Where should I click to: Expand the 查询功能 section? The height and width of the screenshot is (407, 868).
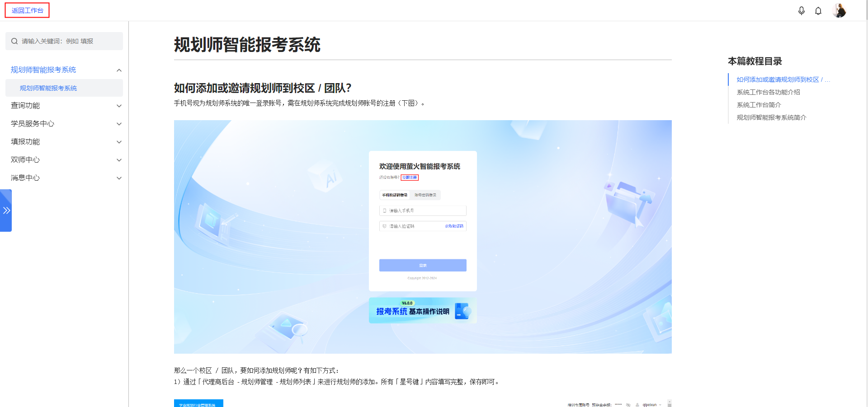64,105
